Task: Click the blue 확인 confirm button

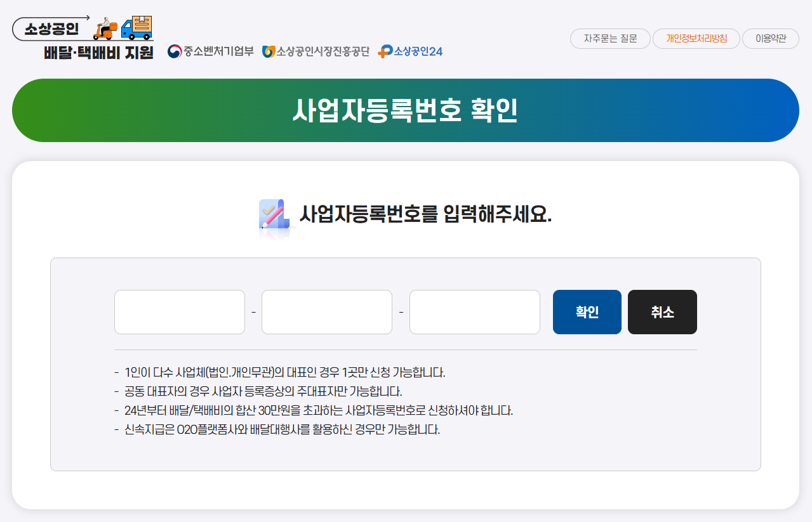Action: click(x=586, y=311)
